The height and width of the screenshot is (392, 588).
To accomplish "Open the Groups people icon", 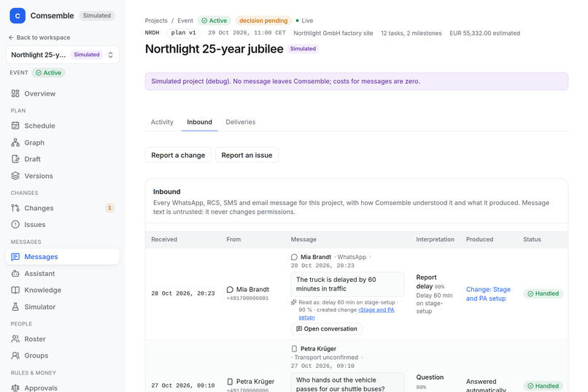I will pyautogui.click(x=15, y=356).
